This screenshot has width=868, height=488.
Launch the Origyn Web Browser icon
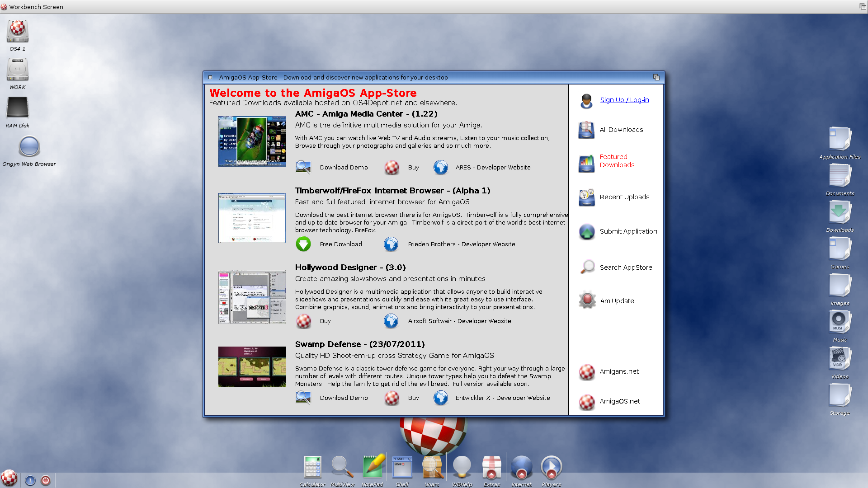click(x=29, y=147)
